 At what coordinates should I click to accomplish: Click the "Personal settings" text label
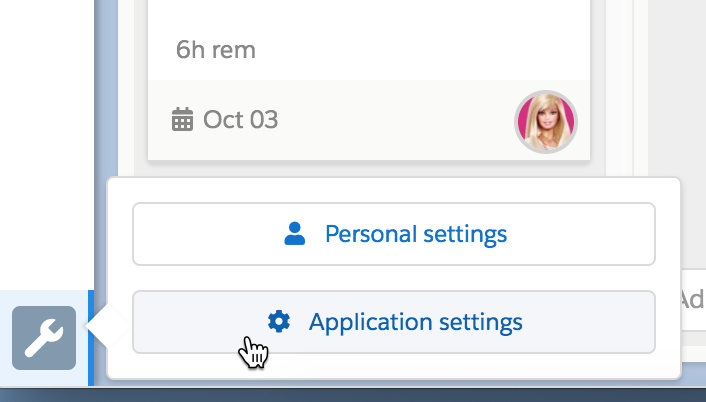415,235
